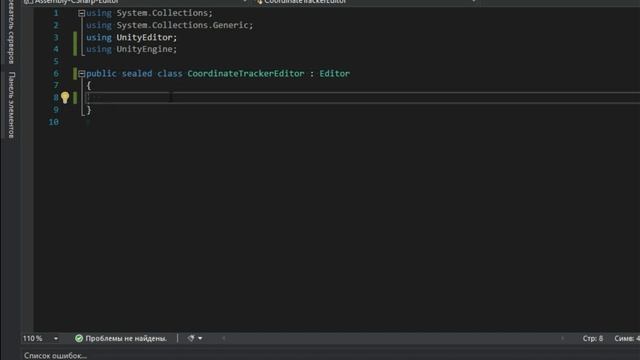Click the 'sealed' keyword
The image size is (640, 360).
(137, 73)
